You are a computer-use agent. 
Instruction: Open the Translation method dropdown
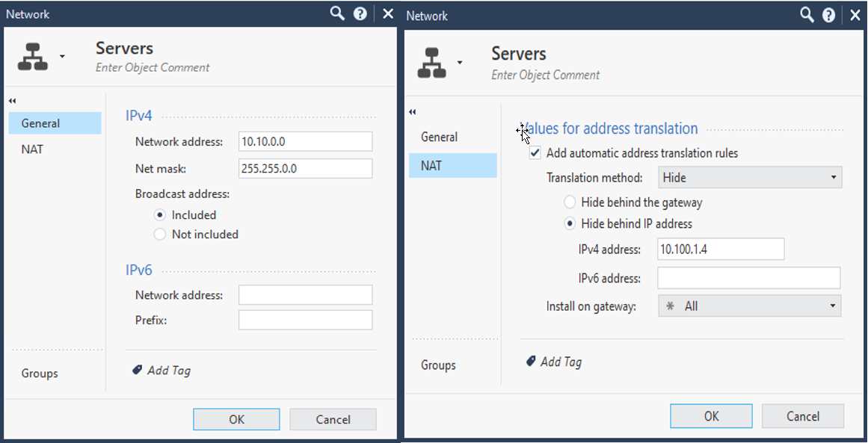pyautogui.click(x=750, y=178)
